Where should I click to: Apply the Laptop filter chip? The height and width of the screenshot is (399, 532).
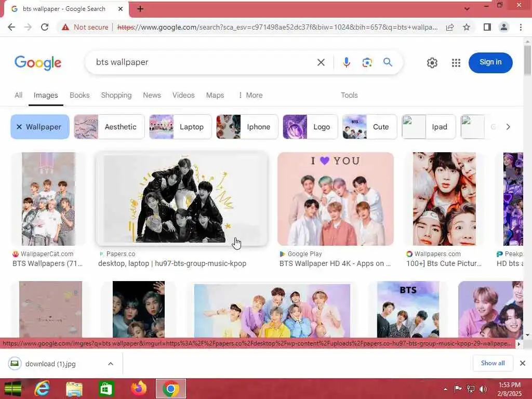[x=180, y=127]
